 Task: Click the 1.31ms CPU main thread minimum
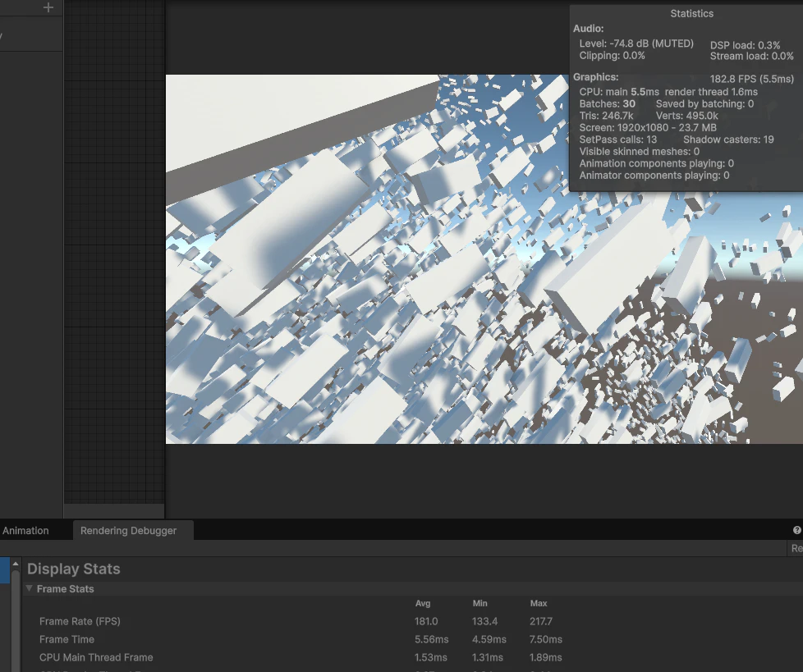[x=488, y=657]
